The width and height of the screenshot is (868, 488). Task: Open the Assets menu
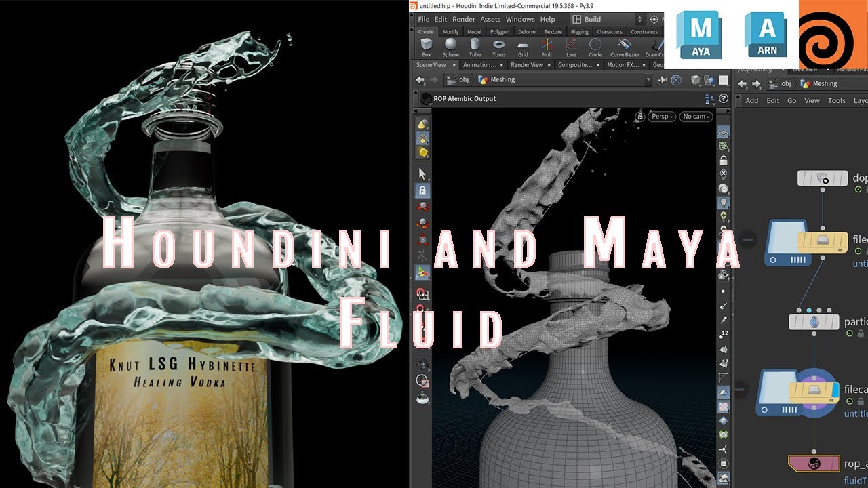[x=490, y=20]
